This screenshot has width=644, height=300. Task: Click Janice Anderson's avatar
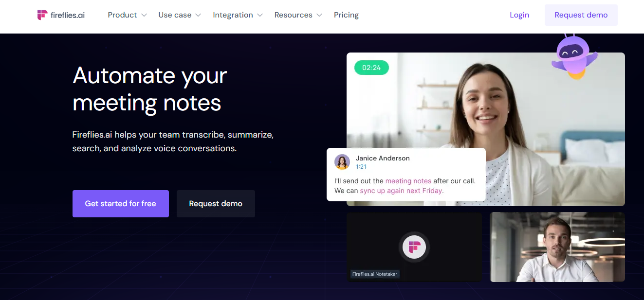(342, 162)
